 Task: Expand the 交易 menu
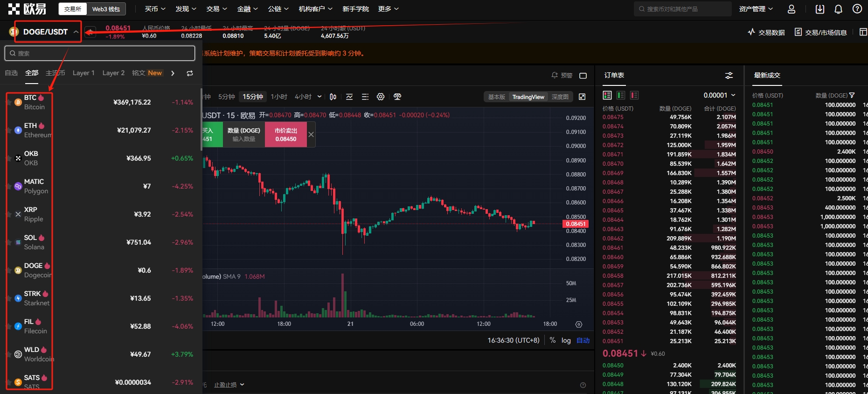(x=216, y=9)
